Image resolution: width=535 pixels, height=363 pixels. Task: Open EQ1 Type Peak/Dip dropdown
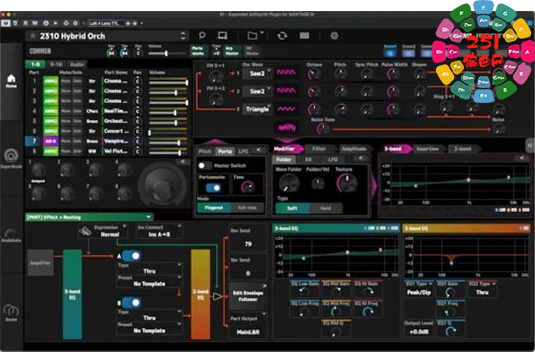tap(418, 289)
